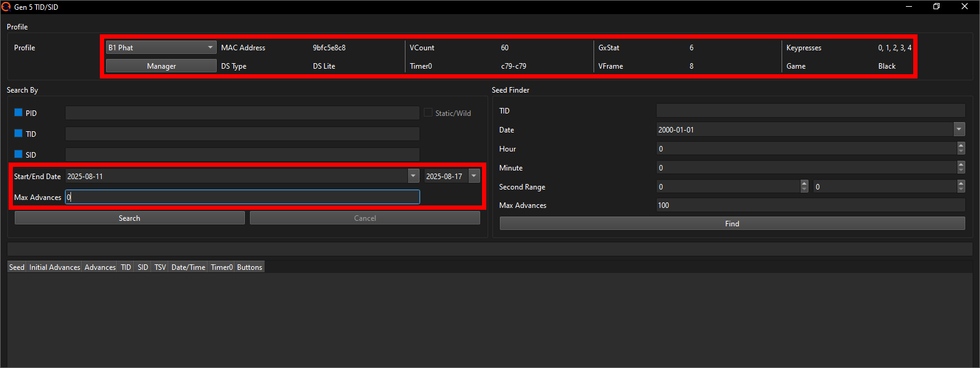Click the app icon in title bar

pos(6,7)
